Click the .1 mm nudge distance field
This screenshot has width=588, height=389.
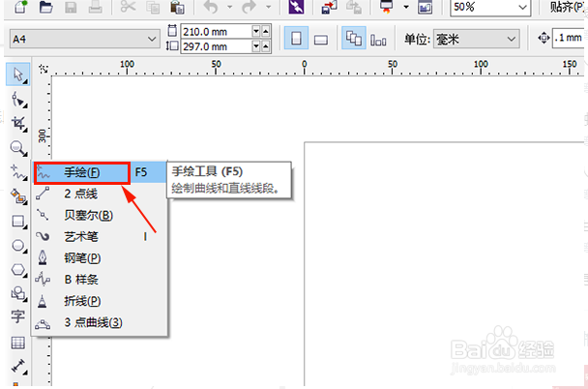[x=568, y=38]
